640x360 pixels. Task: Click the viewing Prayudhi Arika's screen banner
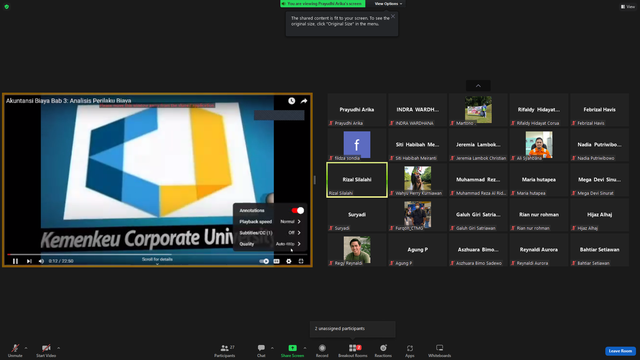coord(322,4)
